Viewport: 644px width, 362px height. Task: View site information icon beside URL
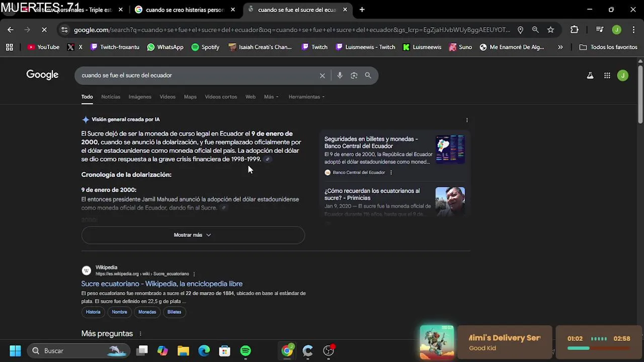tap(64, 30)
